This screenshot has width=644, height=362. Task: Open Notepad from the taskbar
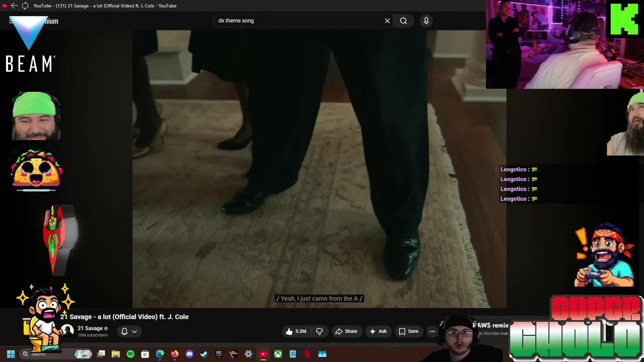coord(293,354)
